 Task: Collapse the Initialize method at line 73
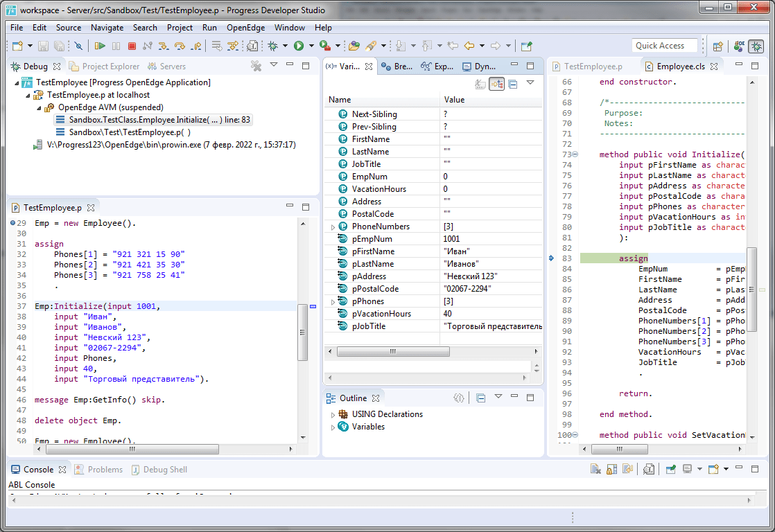(x=575, y=154)
